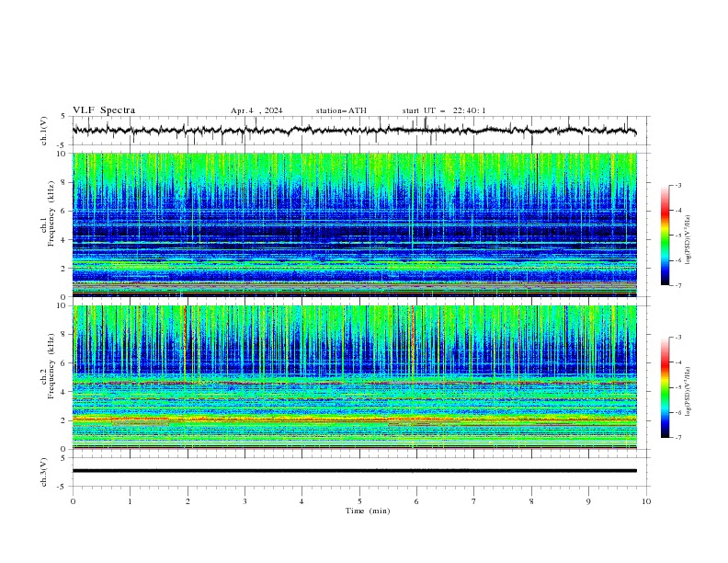Click the ch.3 flat waveform trace
728x563 pixels.
click(355, 471)
